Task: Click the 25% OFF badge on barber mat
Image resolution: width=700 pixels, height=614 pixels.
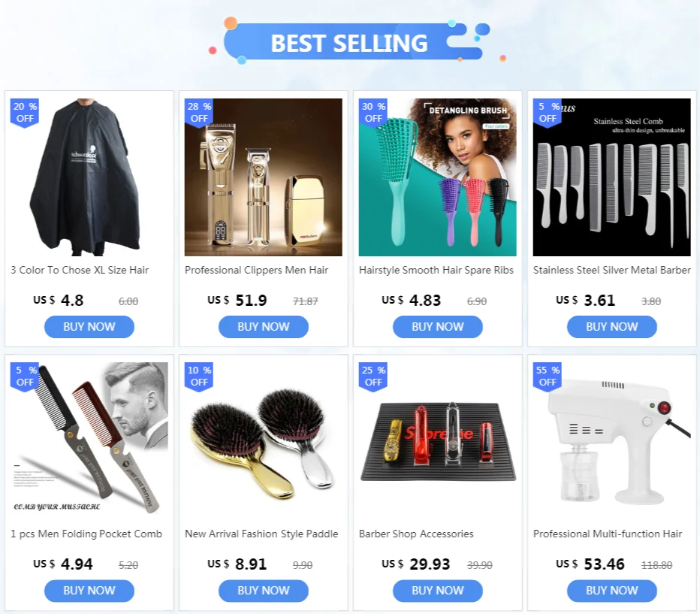Action: (373, 377)
